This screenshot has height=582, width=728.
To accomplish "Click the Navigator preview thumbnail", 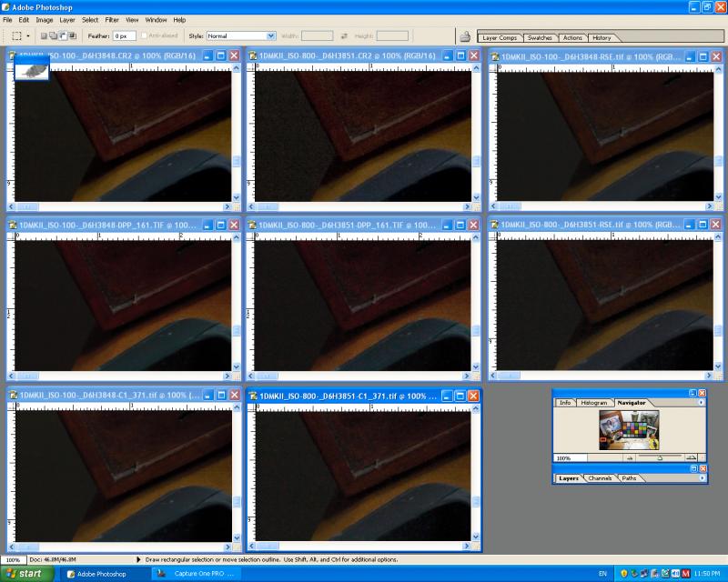I will click(x=629, y=430).
